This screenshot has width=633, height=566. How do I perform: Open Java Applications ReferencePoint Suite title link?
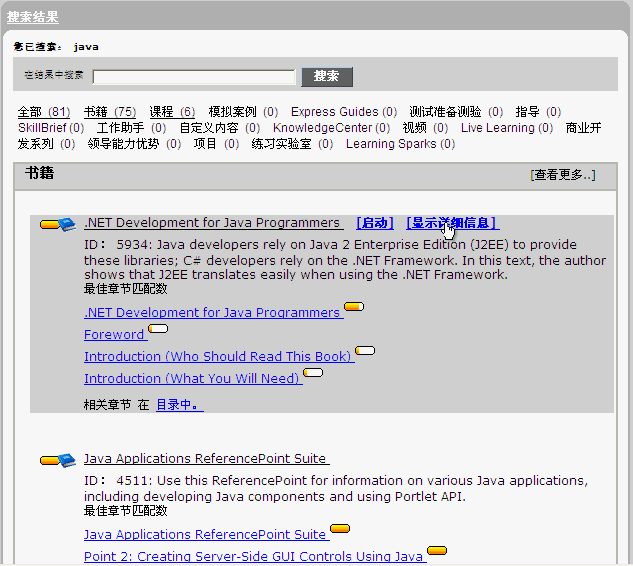207,459
